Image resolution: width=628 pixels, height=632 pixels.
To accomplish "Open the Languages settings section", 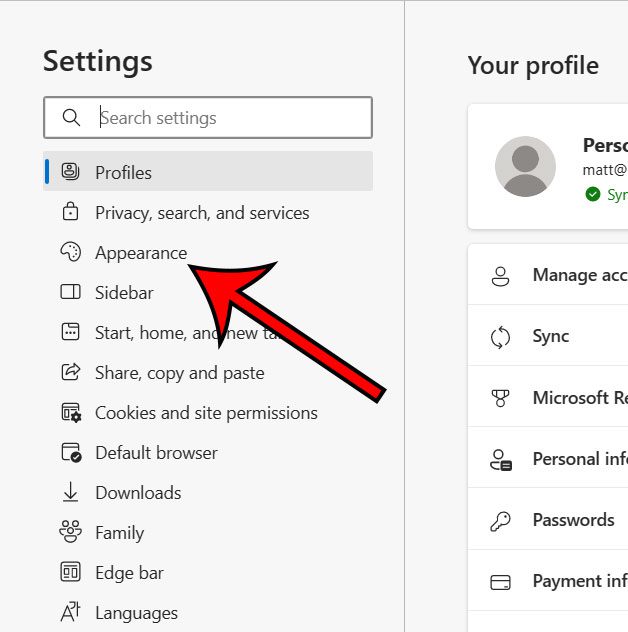I will pyautogui.click(x=136, y=613).
